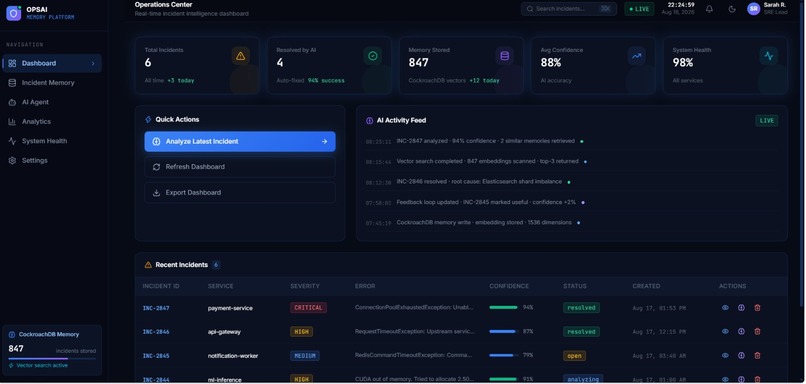Image resolution: width=806 pixels, height=384 pixels.
Task: Analyze INC-2847 with purple action icon
Action: (x=741, y=307)
